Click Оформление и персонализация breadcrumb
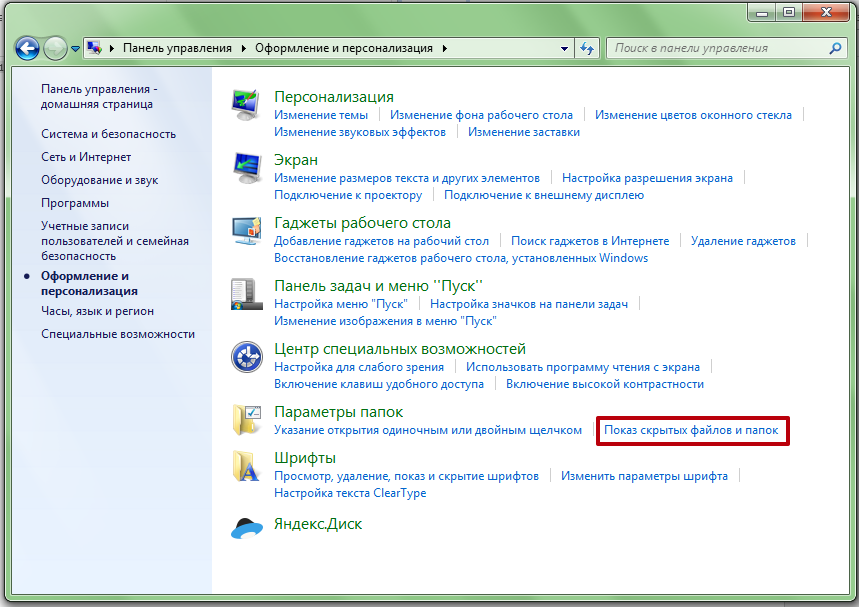Screen dimensions: 859x607 [x=344, y=48]
